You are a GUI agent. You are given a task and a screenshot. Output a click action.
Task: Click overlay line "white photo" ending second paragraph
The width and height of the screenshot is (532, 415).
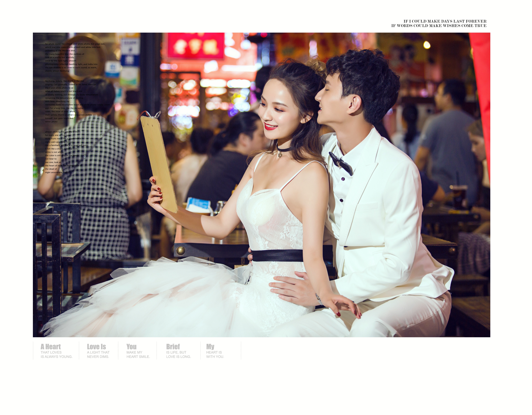click(51, 122)
